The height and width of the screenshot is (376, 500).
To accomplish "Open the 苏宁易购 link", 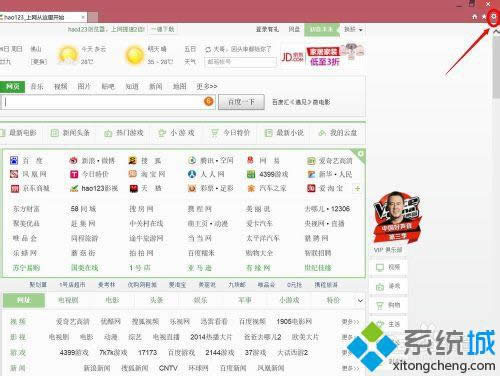I will (x=26, y=268).
